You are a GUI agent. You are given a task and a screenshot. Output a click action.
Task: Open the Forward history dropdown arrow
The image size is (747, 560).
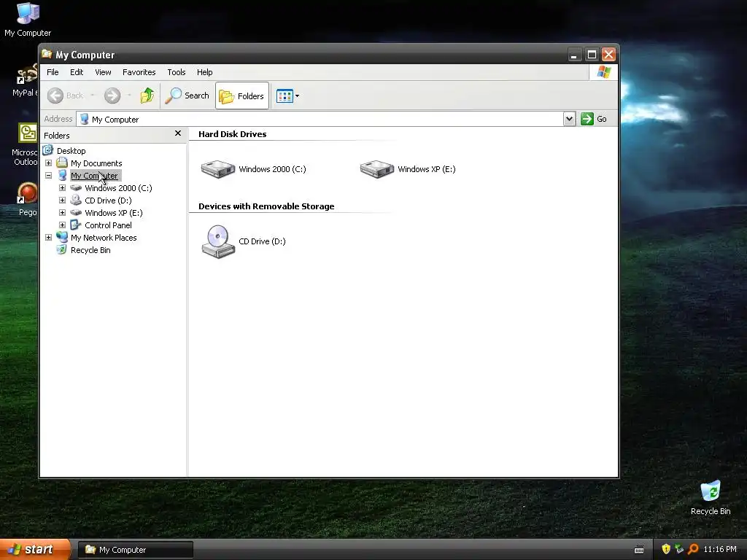(x=129, y=96)
